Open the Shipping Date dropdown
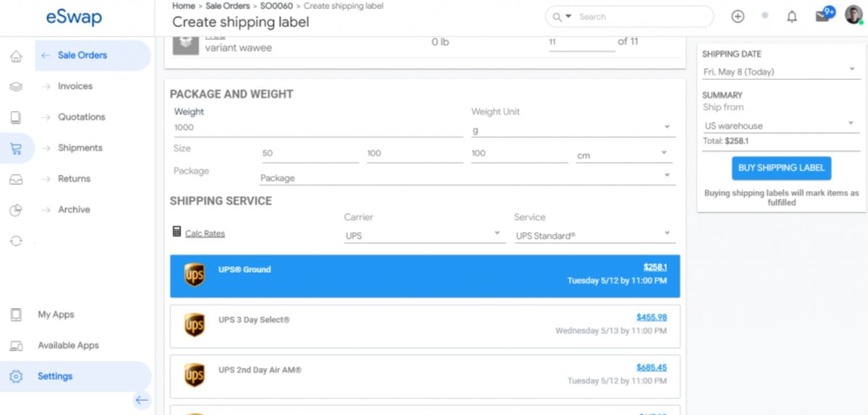 pos(781,72)
